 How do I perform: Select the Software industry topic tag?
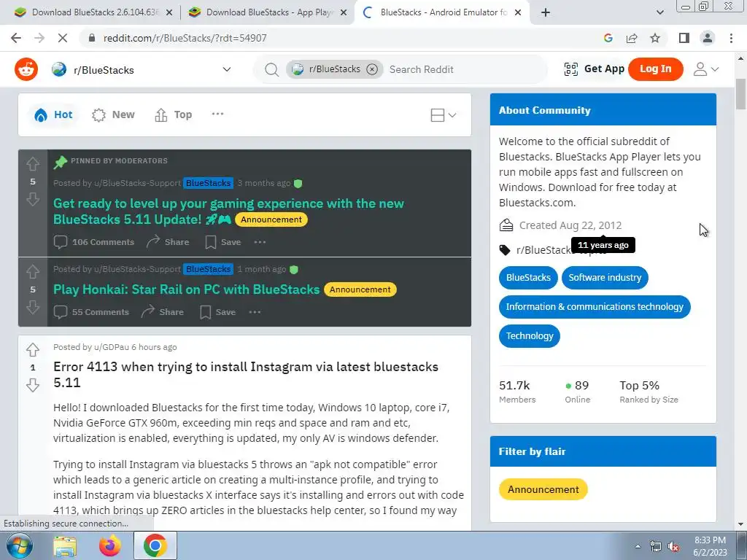(605, 278)
